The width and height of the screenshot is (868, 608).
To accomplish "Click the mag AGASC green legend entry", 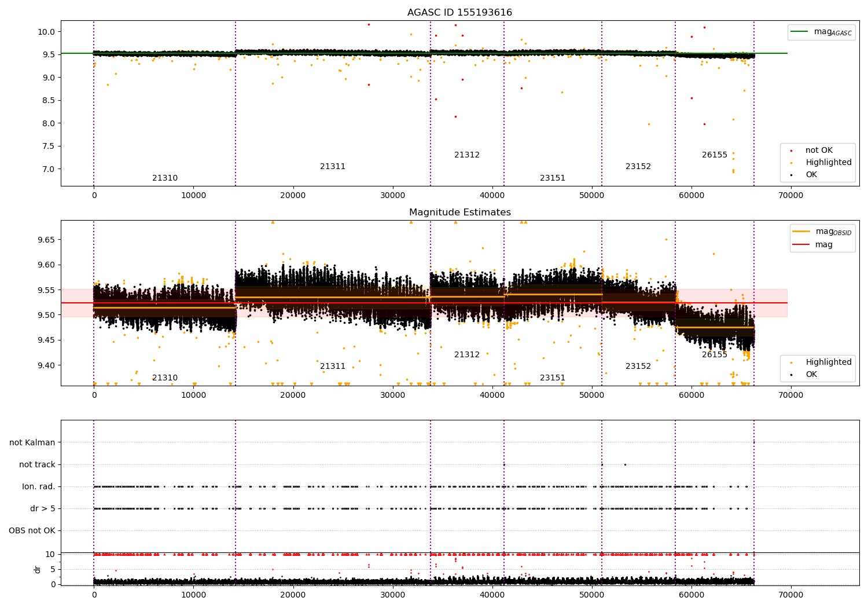I will (x=822, y=32).
